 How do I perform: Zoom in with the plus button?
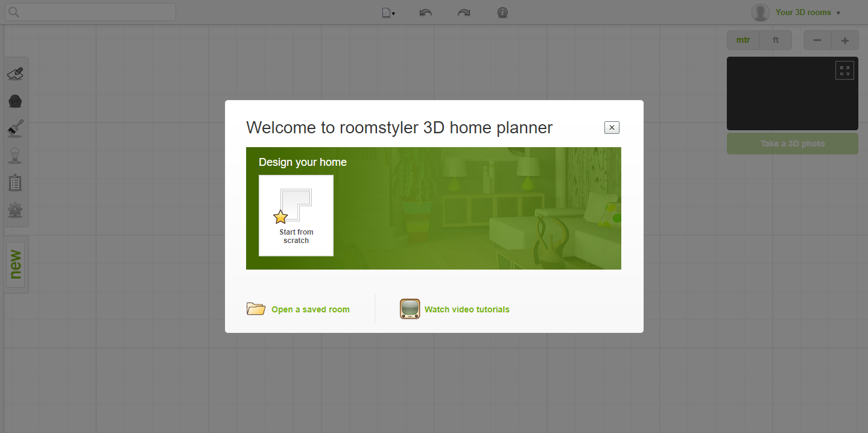[845, 40]
